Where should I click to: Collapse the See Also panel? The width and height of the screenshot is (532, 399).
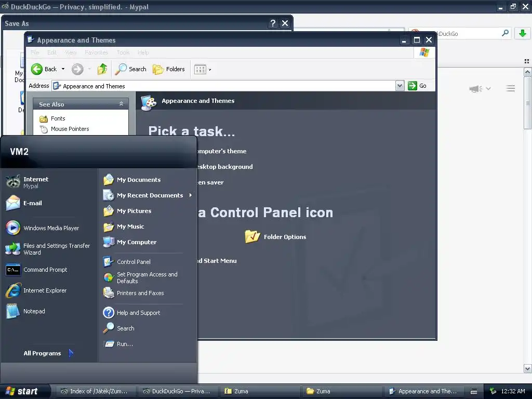121,104
